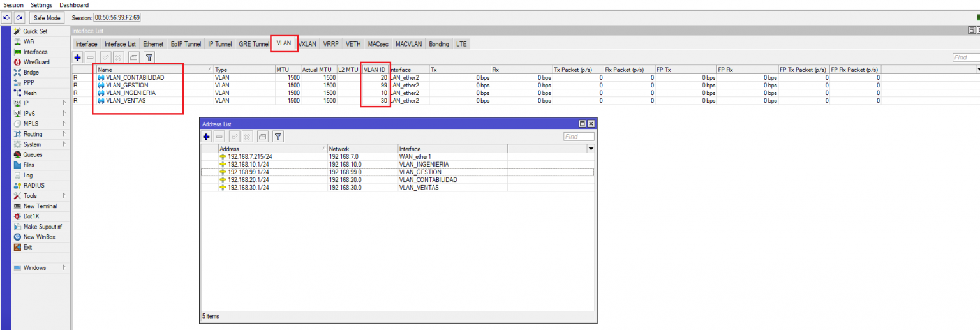Viewport: 980px width, 330px height.
Task: Select address 192.168.30.1/24 row
Action: (x=397, y=187)
